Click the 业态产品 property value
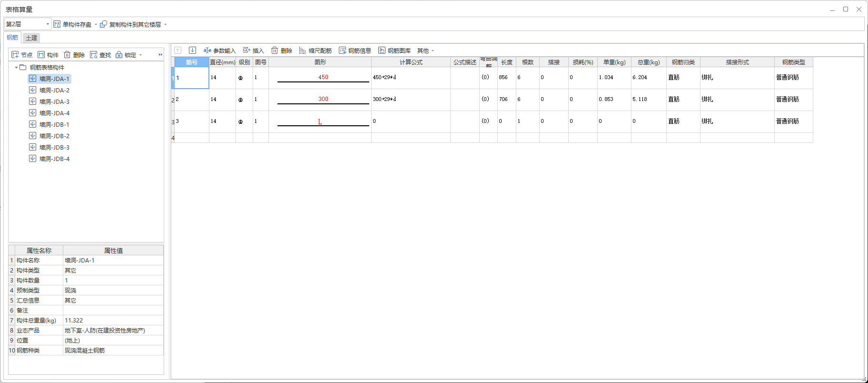Screen dimensions: 868x383 (x=113, y=331)
